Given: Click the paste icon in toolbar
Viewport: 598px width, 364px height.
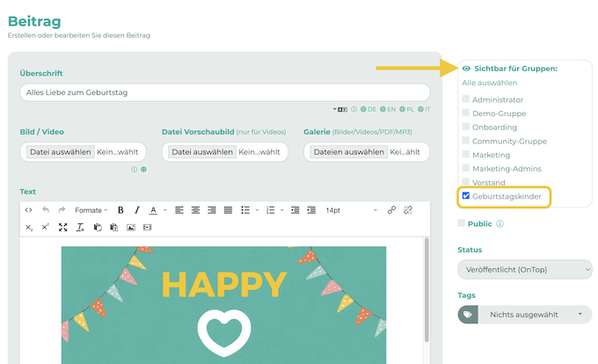Looking at the screenshot, I should pyautogui.click(x=98, y=228).
